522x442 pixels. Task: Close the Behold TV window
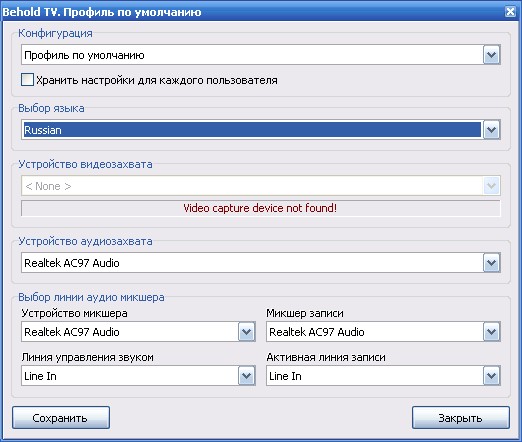pyautogui.click(x=510, y=12)
